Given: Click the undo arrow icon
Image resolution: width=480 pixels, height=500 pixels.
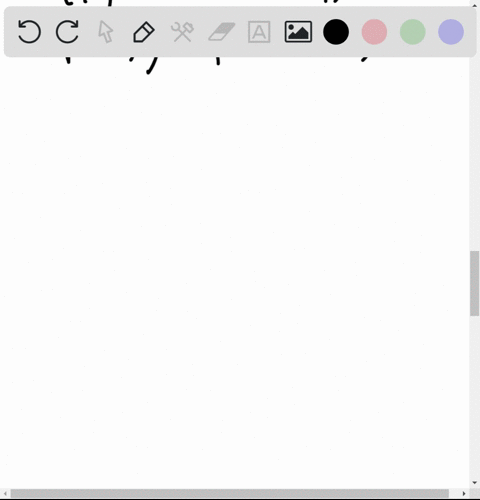Looking at the screenshot, I should [x=29, y=32].
